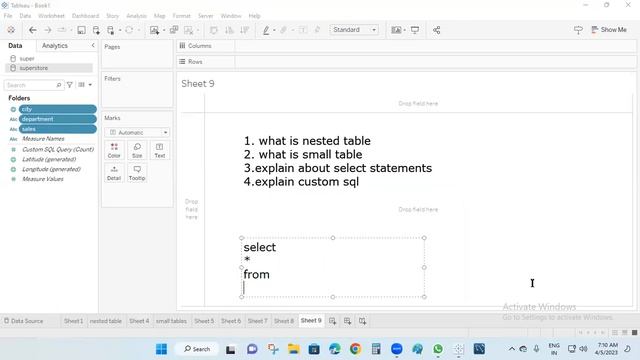Select the Measure Values field

42,179
